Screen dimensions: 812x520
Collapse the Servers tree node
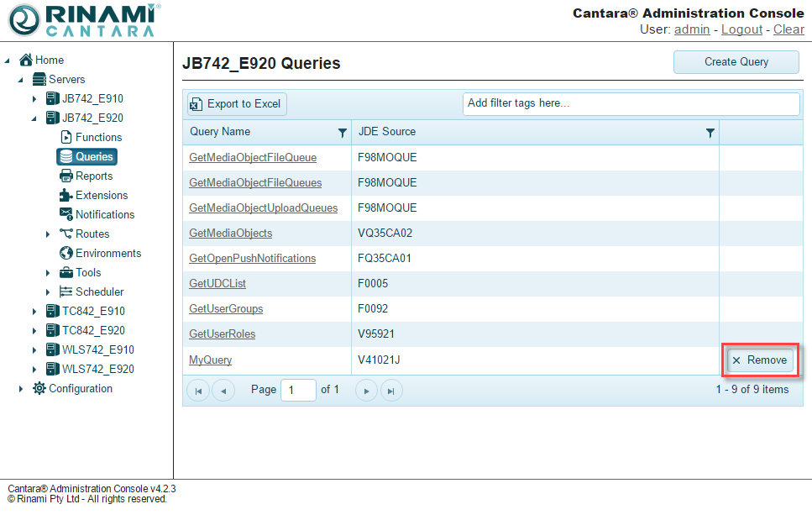(21, 80)
